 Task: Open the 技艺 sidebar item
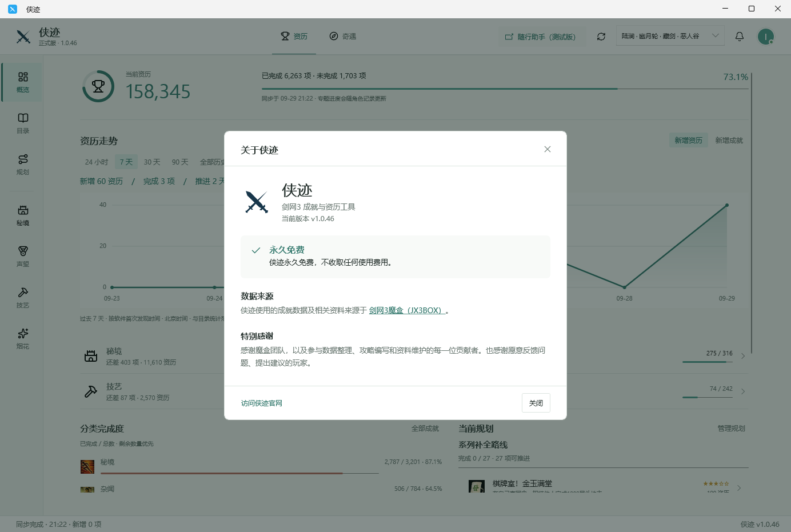pos(23,298)
